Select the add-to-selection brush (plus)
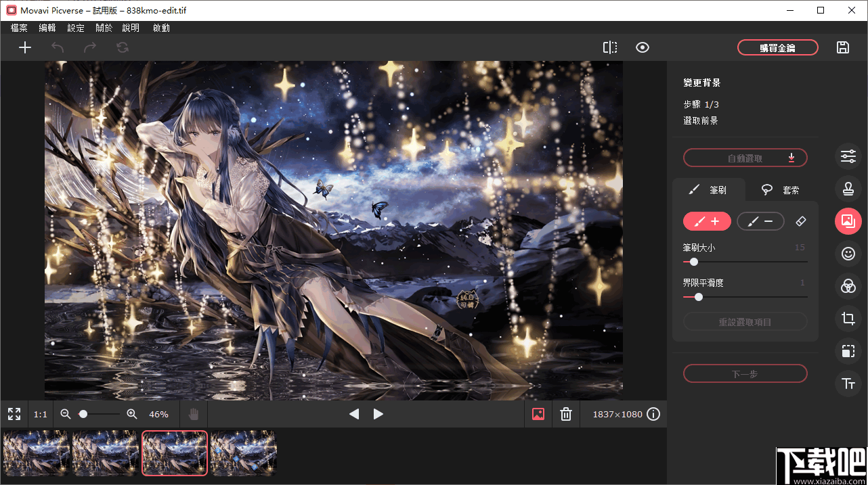The height and width of the screenshot is (485, 868). click(x=707, y=221)
